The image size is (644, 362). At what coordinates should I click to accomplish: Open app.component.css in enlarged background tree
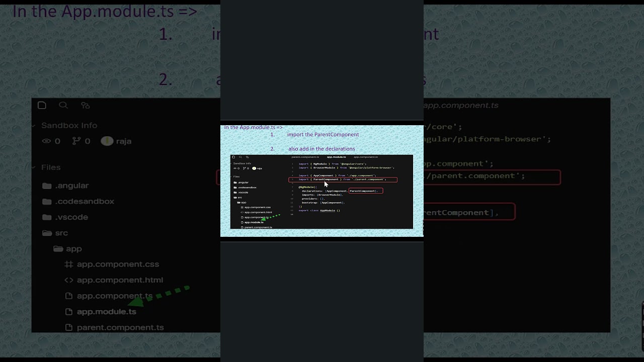112,264
